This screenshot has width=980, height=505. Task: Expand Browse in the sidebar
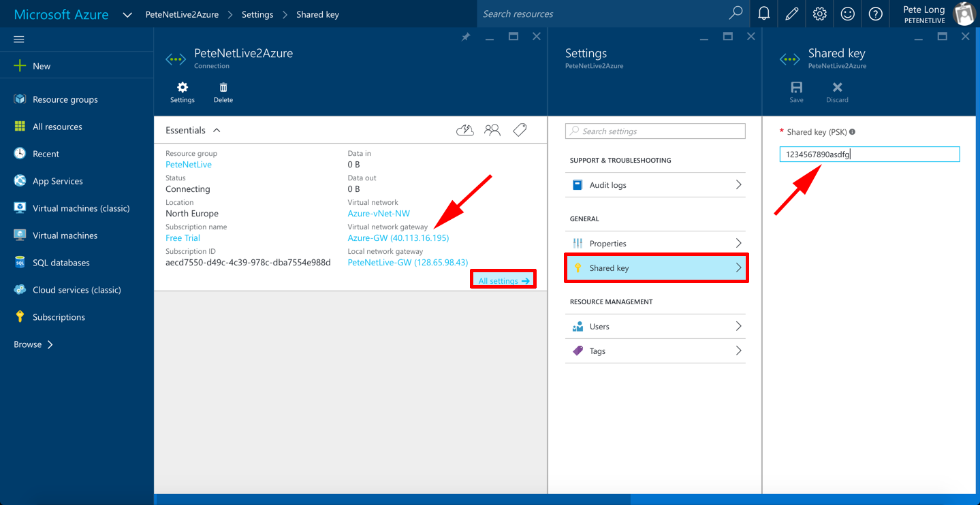click(33, 344)
